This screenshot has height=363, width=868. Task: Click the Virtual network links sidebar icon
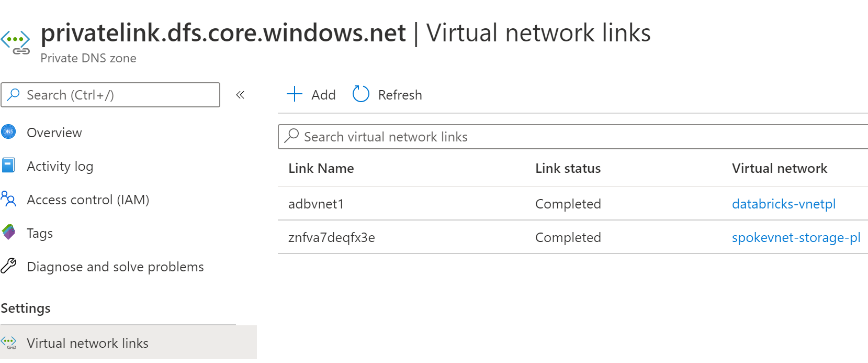[9, 343]
